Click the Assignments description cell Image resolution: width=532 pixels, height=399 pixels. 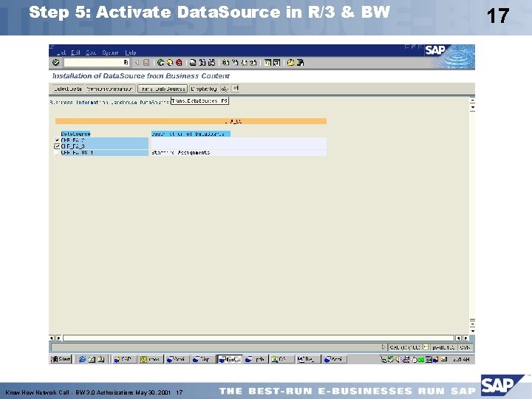239,153
